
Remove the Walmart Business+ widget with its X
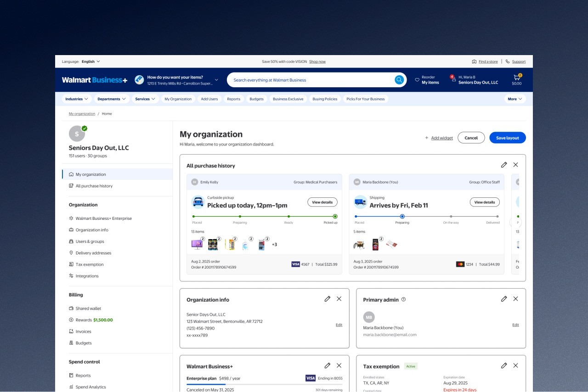pos(339,365)
